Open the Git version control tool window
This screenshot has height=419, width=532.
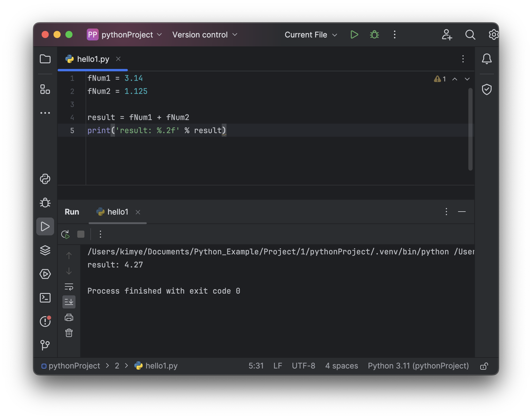tap(45, 345)
